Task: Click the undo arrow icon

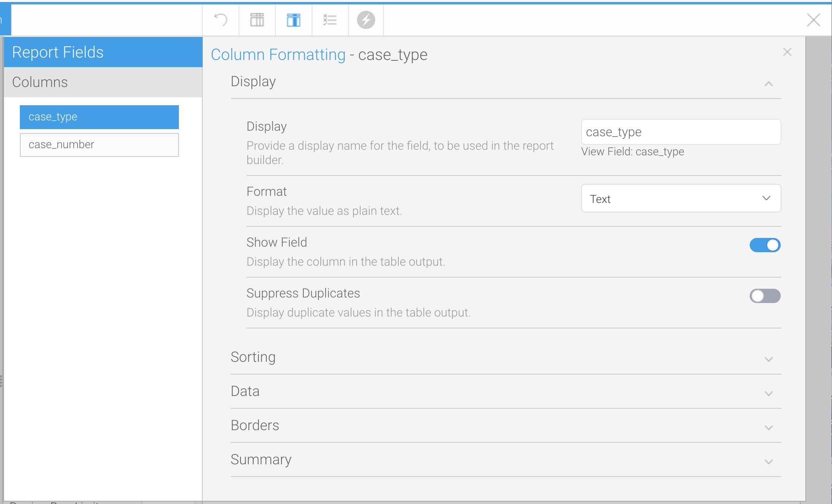Action: [x=221, y=20]
